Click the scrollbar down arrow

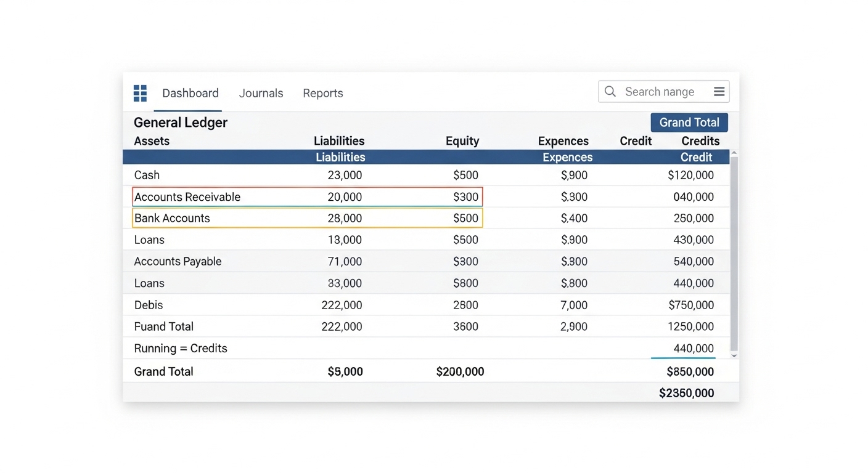734,356
